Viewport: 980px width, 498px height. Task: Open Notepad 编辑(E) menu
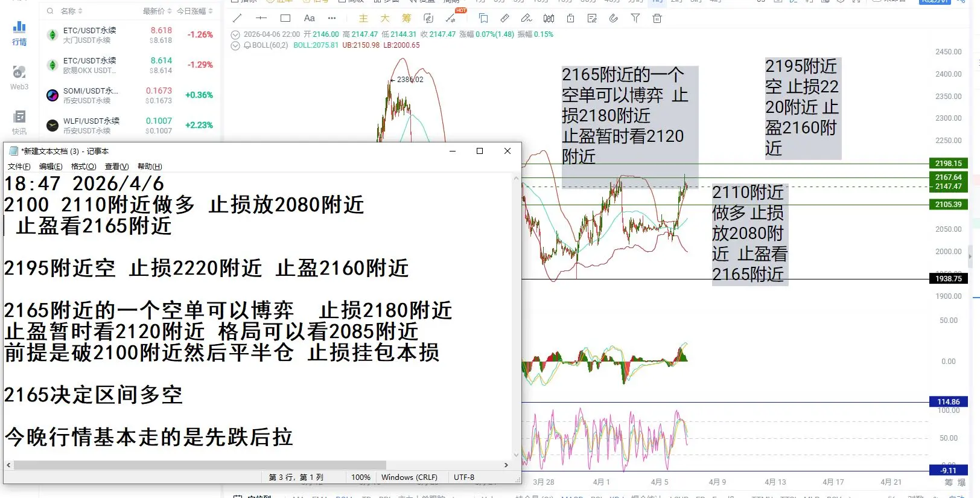(x=51, y=167)
